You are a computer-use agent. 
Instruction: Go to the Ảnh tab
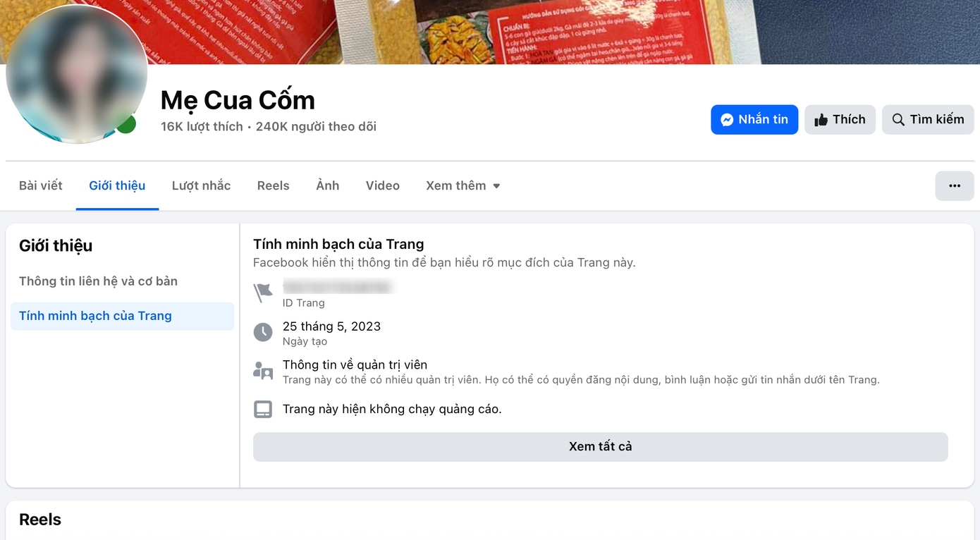[x=328, y=186]
